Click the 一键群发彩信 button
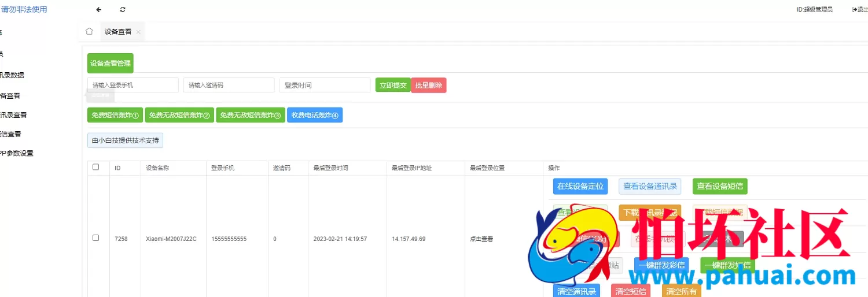Screen dimensions: 868x297 point(661,265)
